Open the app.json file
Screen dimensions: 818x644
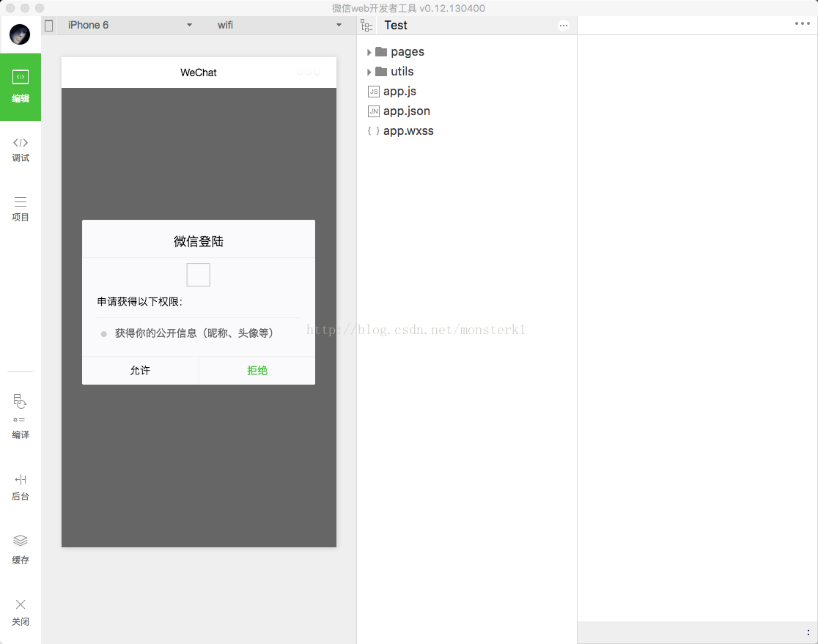click(406, 111)
